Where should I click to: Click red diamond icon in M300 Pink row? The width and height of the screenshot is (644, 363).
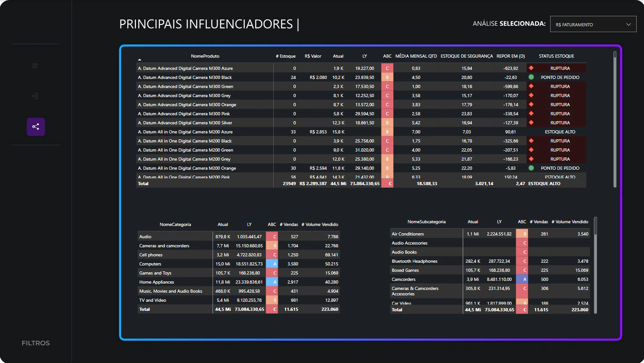coord(531,113)
